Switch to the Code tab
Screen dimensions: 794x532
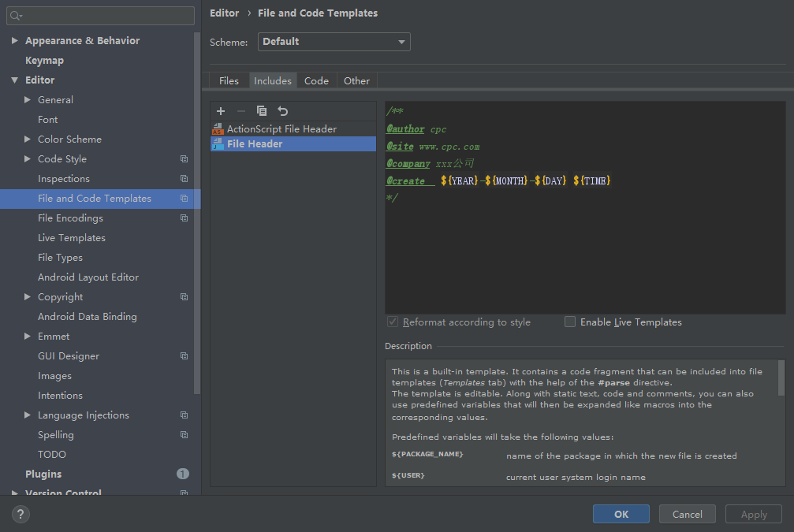click(x=316, y=81)
